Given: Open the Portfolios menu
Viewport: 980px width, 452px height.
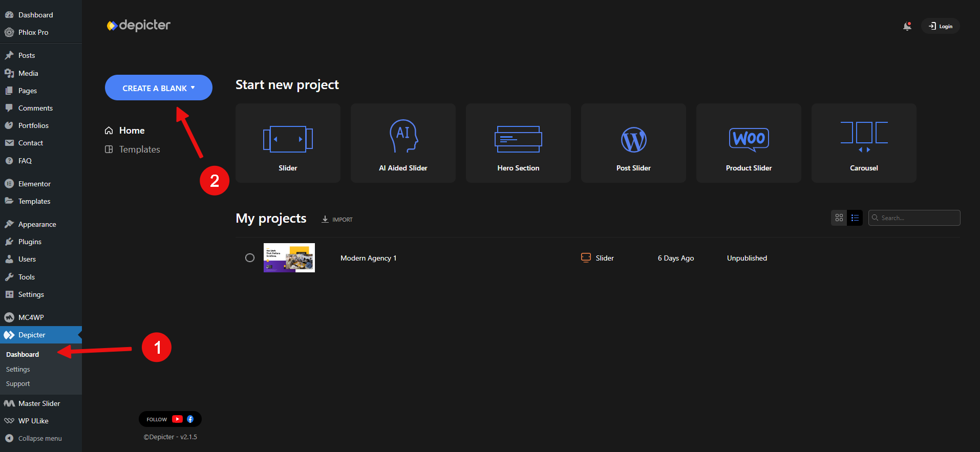Looking at the screenshot, I should pyautogui.click(x=41, y=125).
